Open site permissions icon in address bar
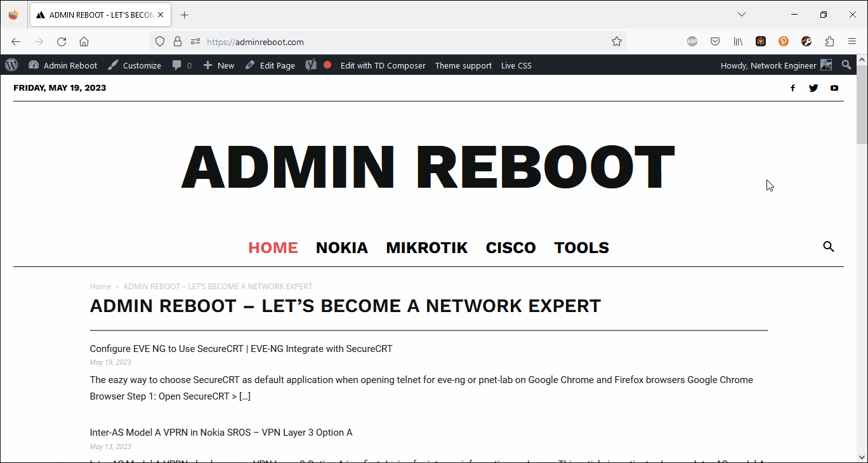 click(x=195, y=42)
